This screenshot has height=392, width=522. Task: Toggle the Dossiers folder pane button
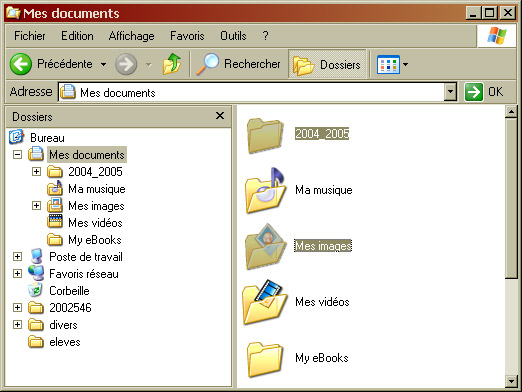(x=327, y=64)
